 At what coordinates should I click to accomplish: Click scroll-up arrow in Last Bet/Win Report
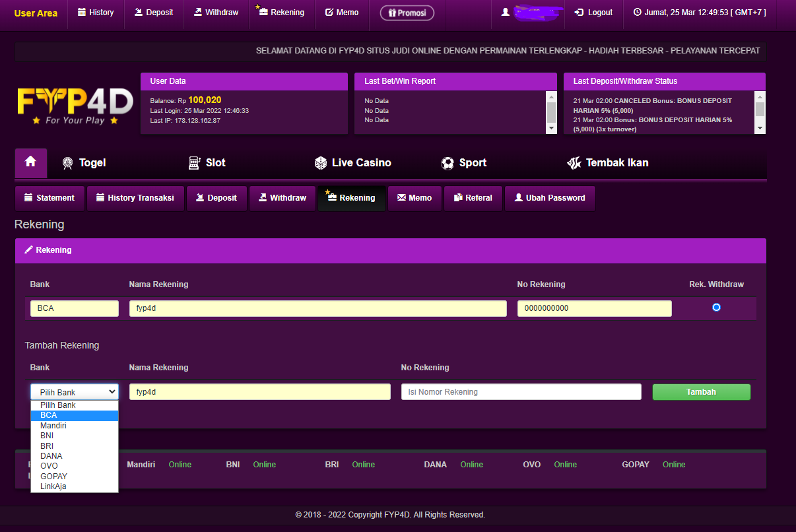pos(552,96)
